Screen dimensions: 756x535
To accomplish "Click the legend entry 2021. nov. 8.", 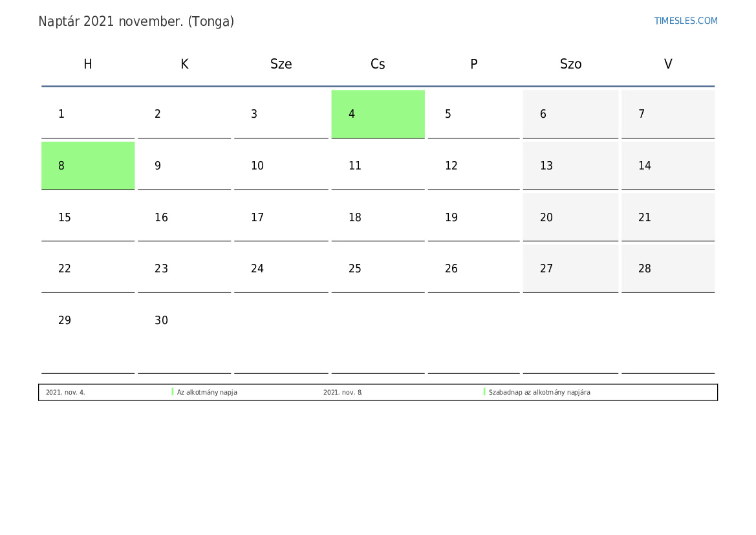I will 343,392.
